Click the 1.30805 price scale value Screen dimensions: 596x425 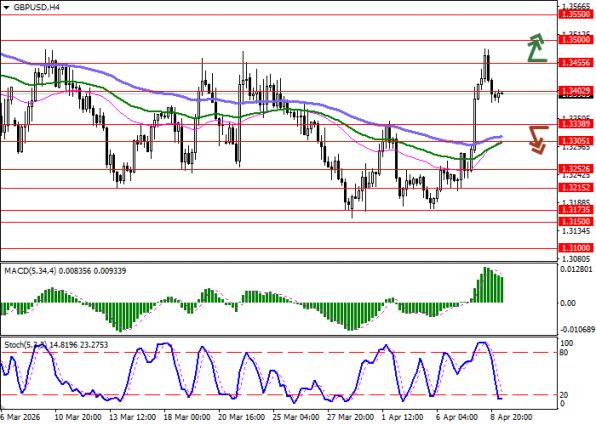click(x=576, y=259)
